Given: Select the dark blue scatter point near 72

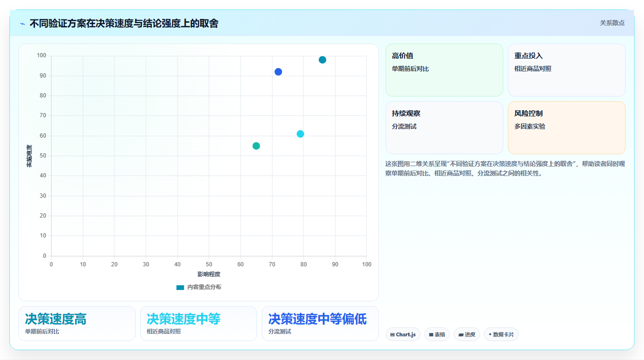Looking at the screenshot, I should 278,72.
